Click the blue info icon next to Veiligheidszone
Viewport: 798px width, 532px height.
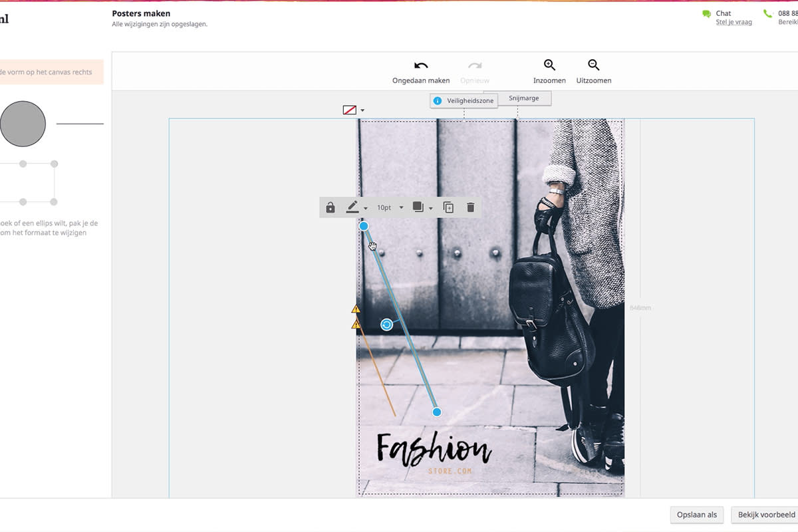pyautogui.click(x=438, y=100)
